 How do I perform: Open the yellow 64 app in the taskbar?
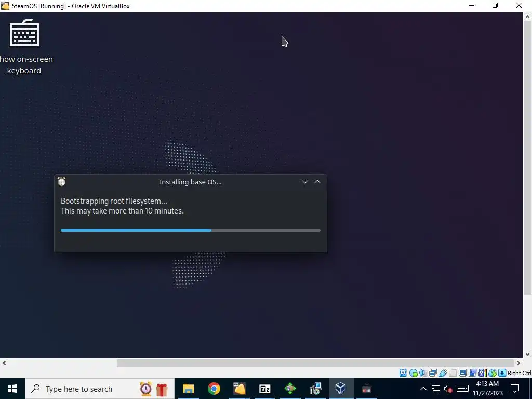pos(239,389)
